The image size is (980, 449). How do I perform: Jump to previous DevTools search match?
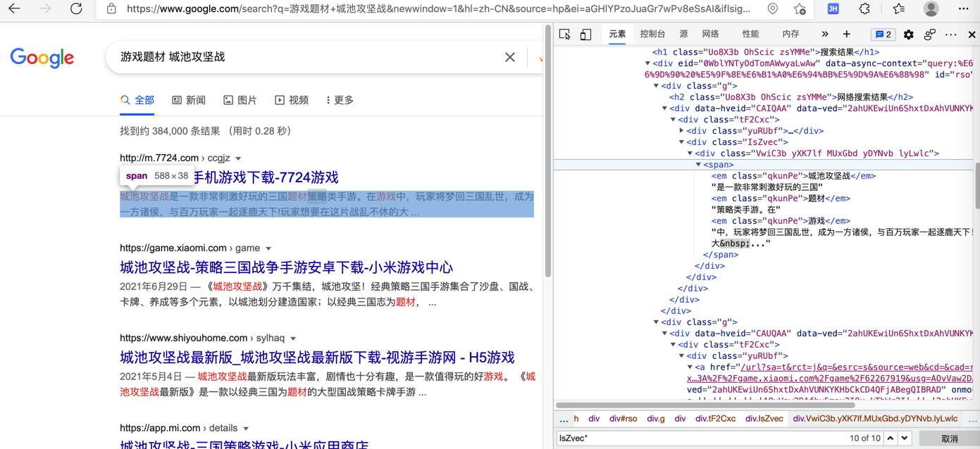(891, 438)
